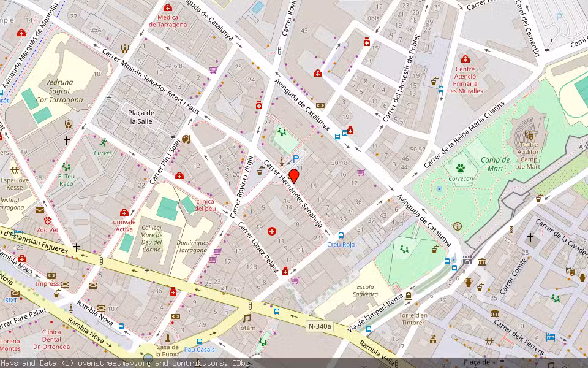Click the red cross clinic icon near Carrer López Peláez
The height and width of the screenshot is (368, 588).
271,231
